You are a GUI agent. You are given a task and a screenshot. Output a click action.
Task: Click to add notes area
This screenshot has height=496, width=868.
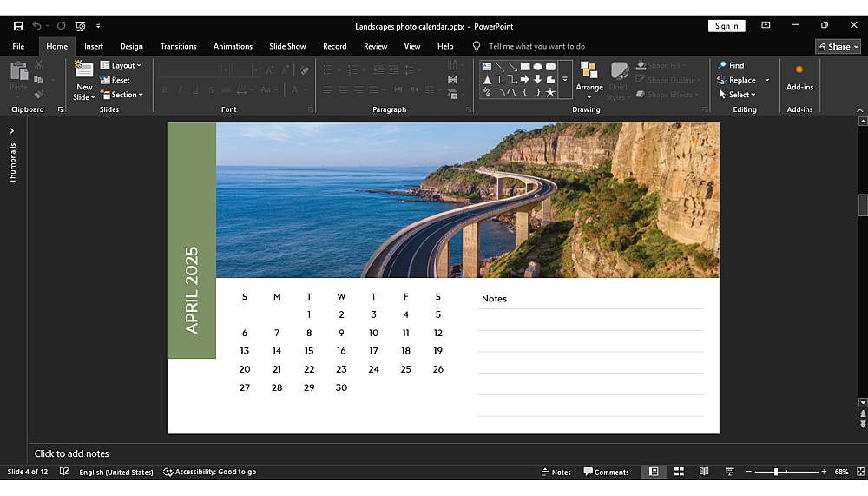pyautogui.click(x=71, y=454)
